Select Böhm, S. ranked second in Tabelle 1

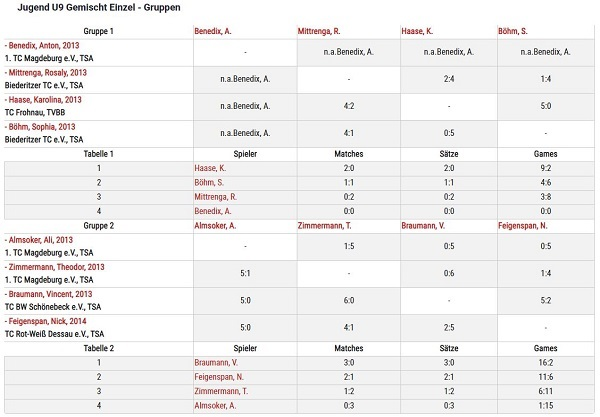click(209, 183)
